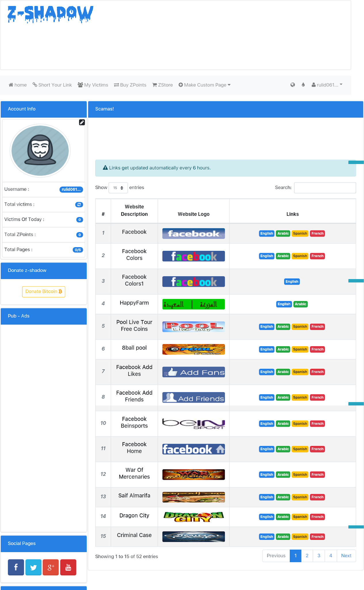Screen dimensions: 364x590
Task: Click the Victims Of Today 0 badge
Action: [x=80, y=220]
